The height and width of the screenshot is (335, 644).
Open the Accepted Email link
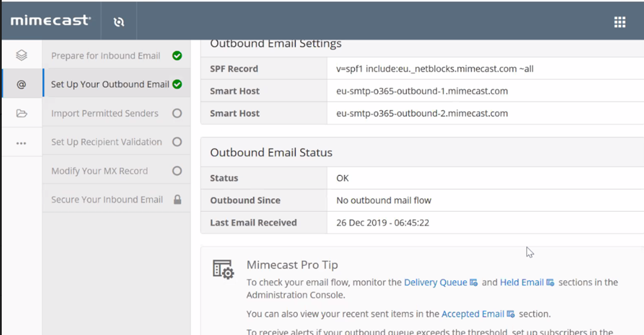click(x=473, y=314)
